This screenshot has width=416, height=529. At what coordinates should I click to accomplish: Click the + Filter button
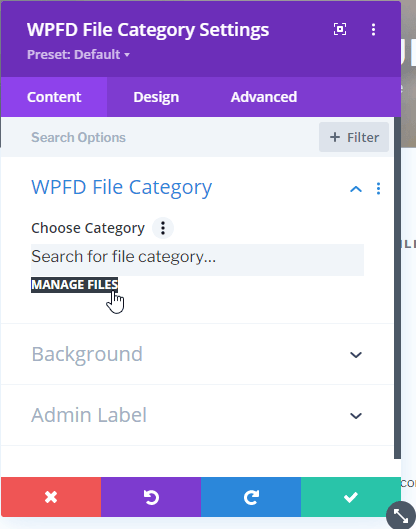click(x=354, y=137)
